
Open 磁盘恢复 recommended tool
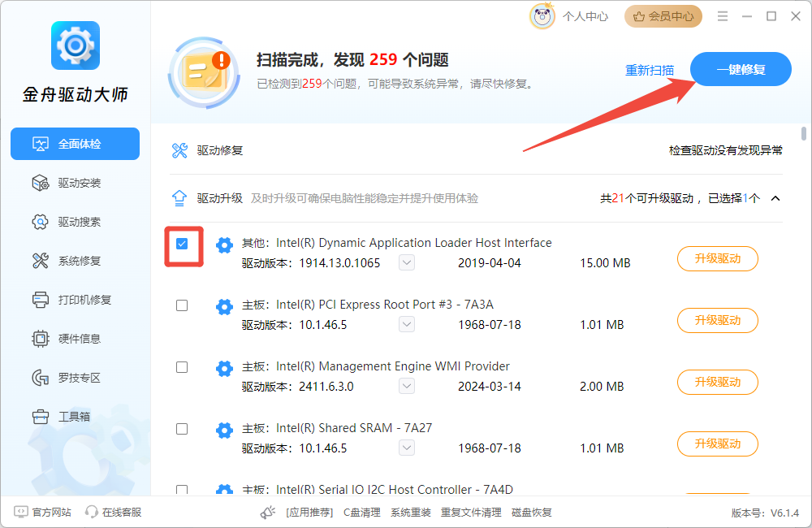click(x=531, y=513)
